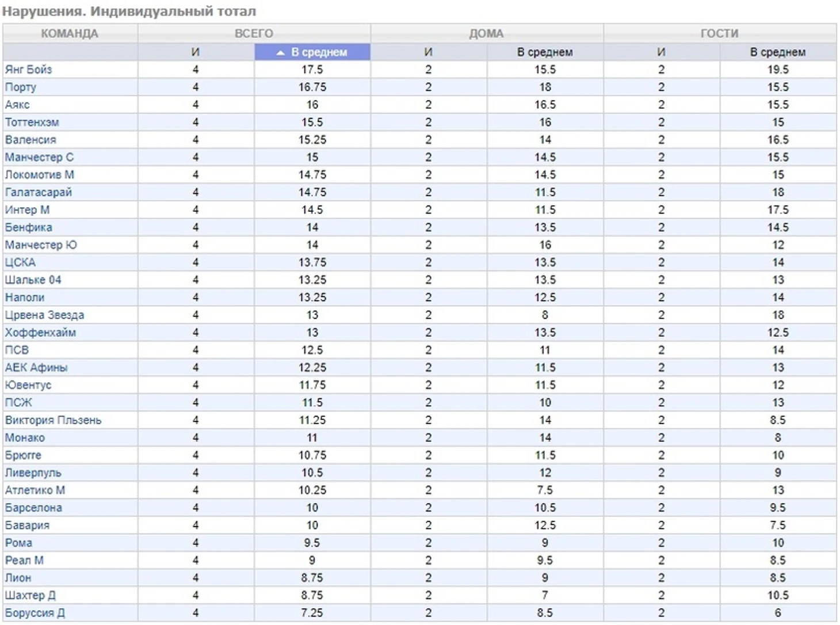Select the 10.25 overall average for Атлетико М

point(312,490)
